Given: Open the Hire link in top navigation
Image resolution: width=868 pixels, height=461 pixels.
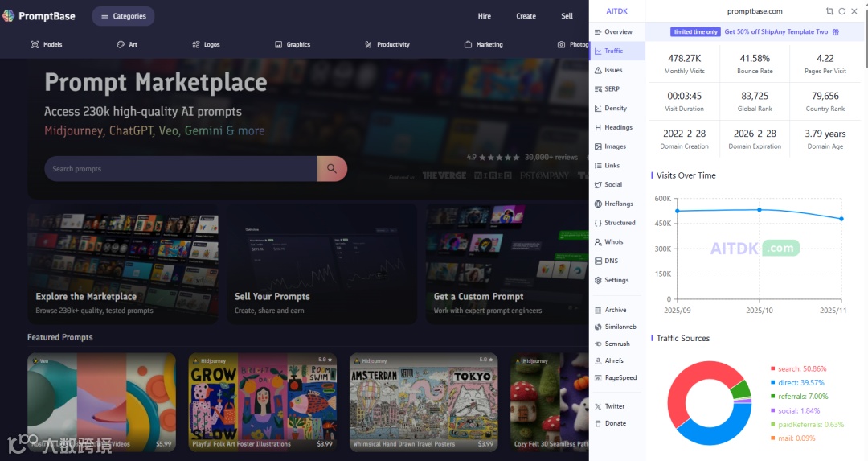Looking at the screenshot, I should tap(485, 16).
